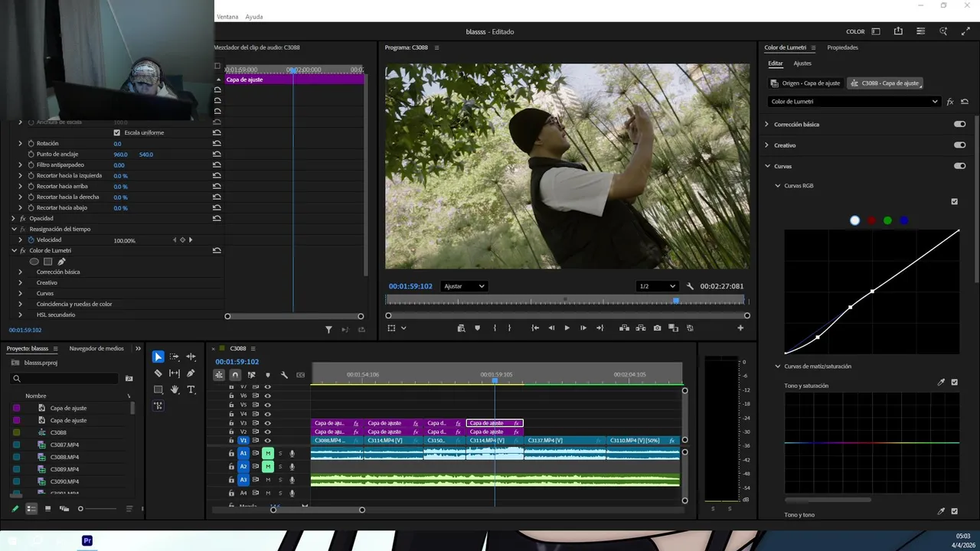Step forward one frame
This screenshot has height=551, width=980.
click(583, 328)
